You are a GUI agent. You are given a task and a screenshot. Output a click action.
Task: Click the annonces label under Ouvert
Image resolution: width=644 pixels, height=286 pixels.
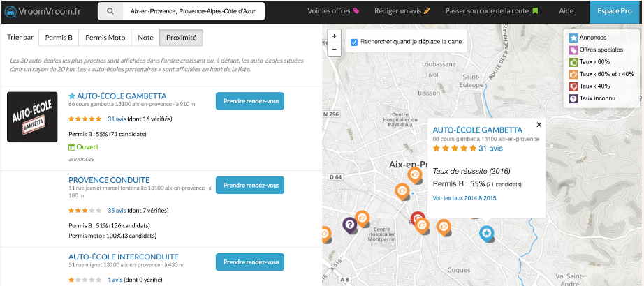point(81,159)
